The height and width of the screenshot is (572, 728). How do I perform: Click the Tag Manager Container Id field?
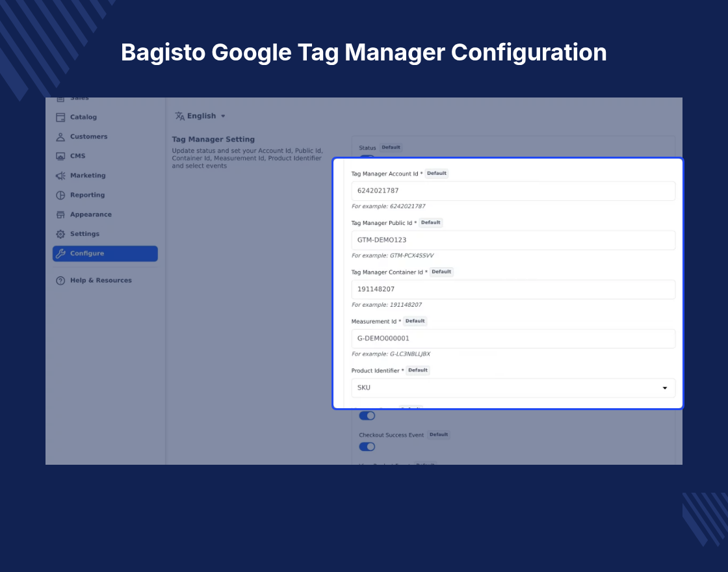click(513, 289)
